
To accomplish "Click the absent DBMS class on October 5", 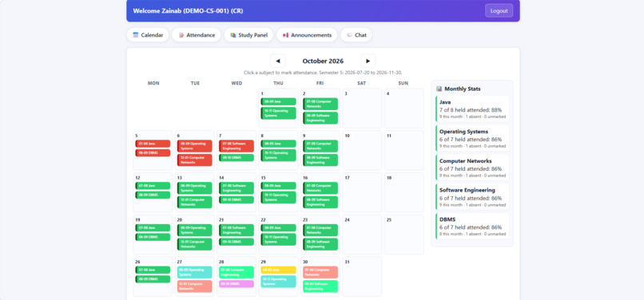I will (153, 152).
